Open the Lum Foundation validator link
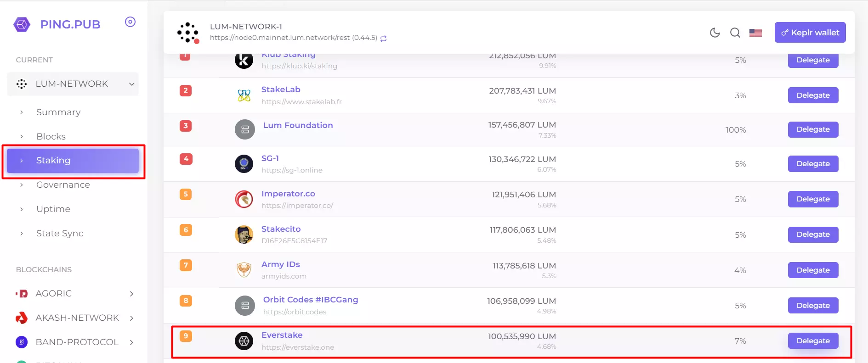The width and height of the screenshot is (868, 363). coord(298,125)
